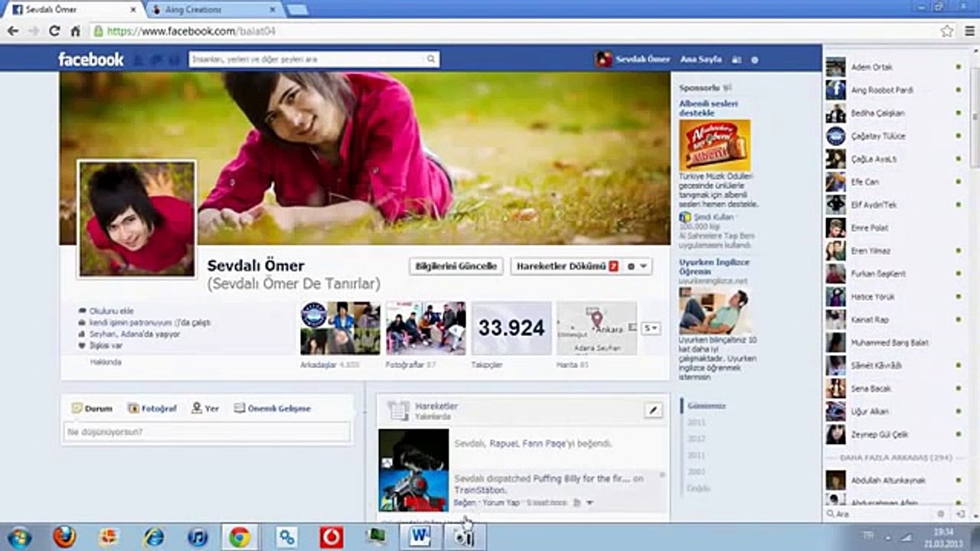Open the Arkadaşlar thumbnail tile

tap(340, 328)
